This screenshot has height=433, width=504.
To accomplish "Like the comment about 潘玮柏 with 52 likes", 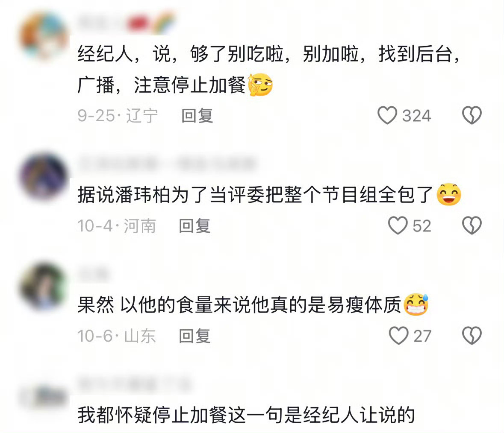I will [x=398, y=225].
